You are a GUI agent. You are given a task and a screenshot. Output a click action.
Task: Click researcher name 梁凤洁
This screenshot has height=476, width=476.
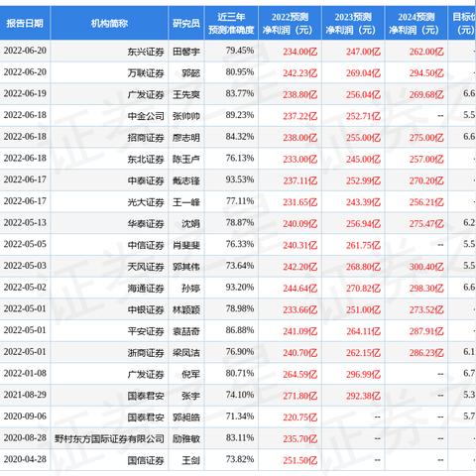(186, 353)
